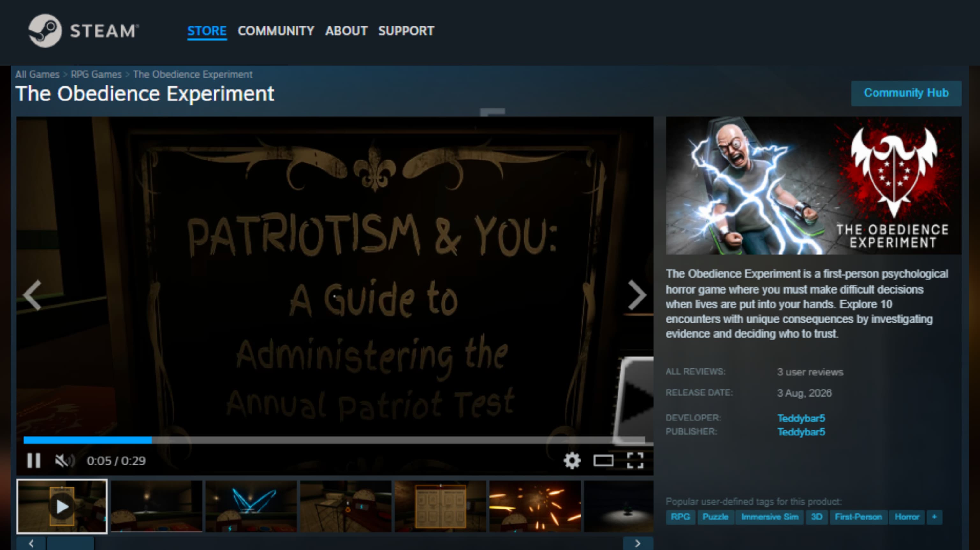Select the blue electric sparks thumbnail
Screen dimensions: 980x550
(x=251, y=506)
